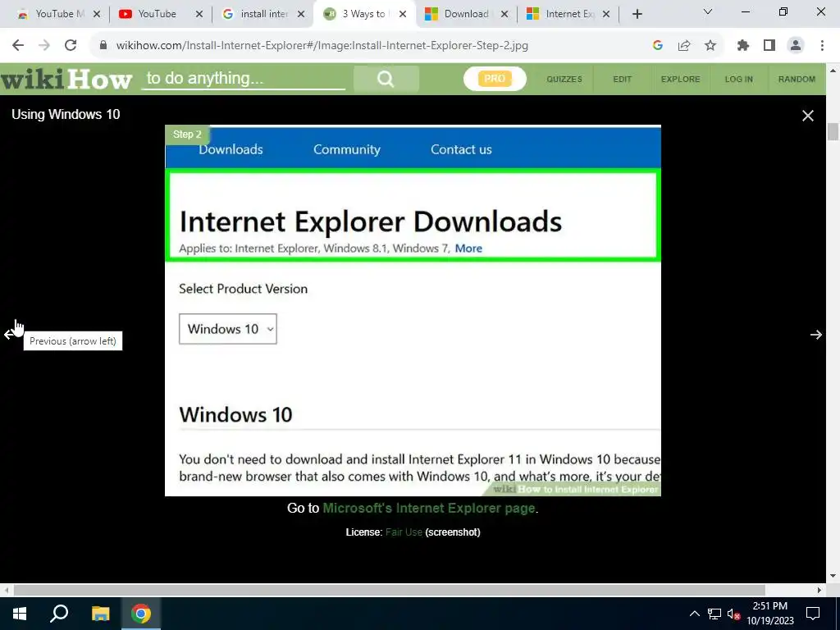Click the wikiHow logo
The width and height of the screenshot is (840, 630).
click(x=66, y=80)
